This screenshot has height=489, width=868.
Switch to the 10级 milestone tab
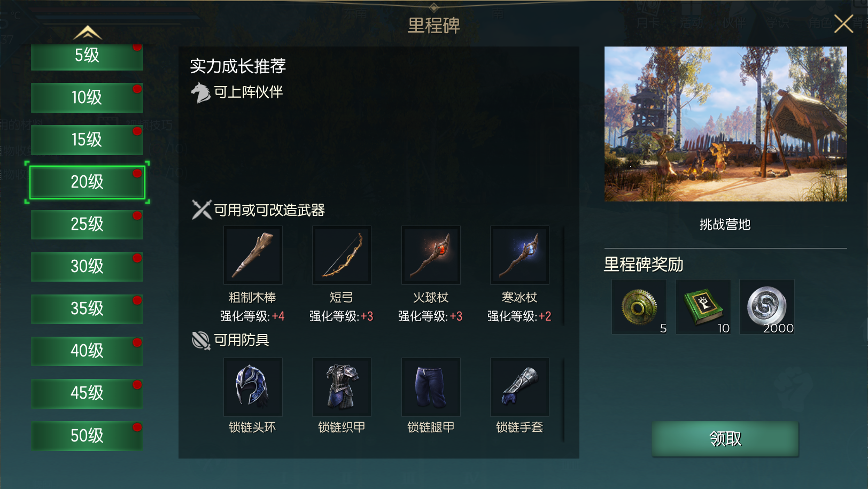point(87,97)
